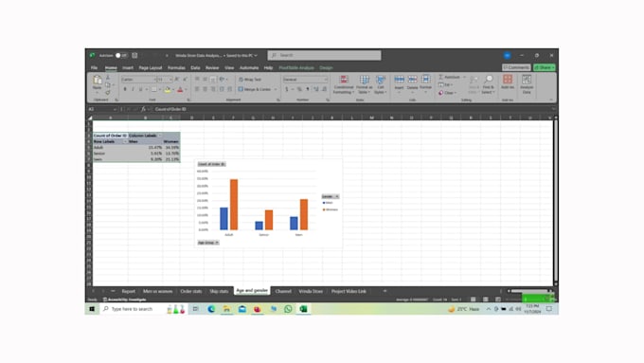Apply the red font color
This screenshot has height=363, width=644.
coord(180,90)
